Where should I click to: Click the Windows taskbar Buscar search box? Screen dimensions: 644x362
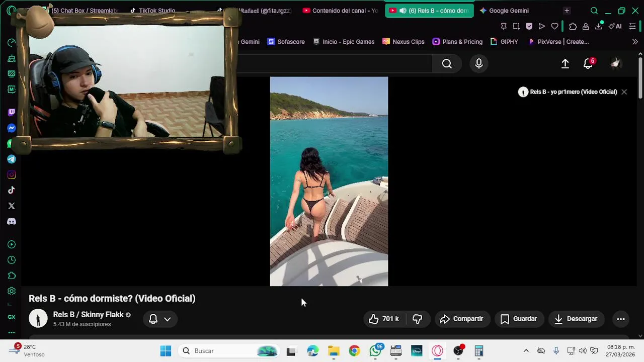tap(229, 351)
